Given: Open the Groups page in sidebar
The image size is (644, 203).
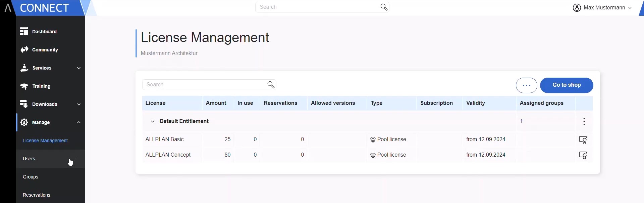Looking at the screenshot, I should [31, 177].
